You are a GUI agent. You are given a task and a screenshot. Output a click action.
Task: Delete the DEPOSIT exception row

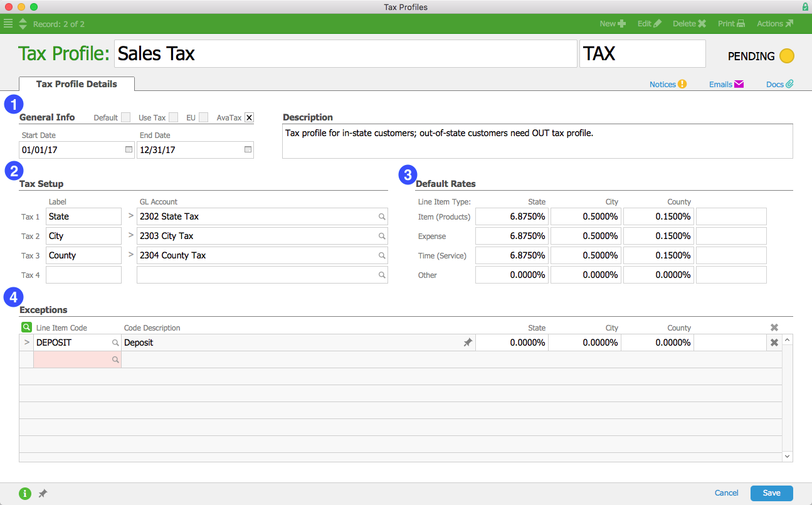(774, 343)
